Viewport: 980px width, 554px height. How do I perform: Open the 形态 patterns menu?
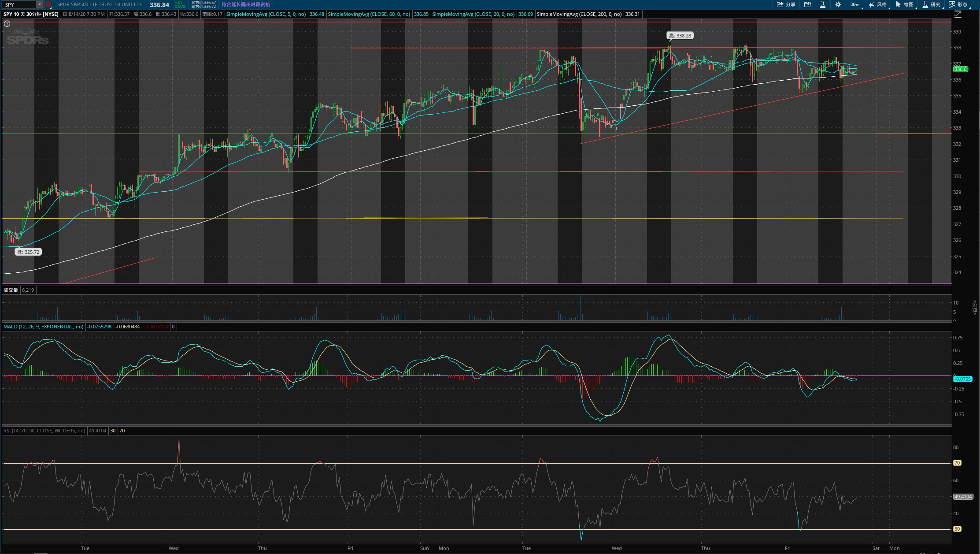point(958,4)
